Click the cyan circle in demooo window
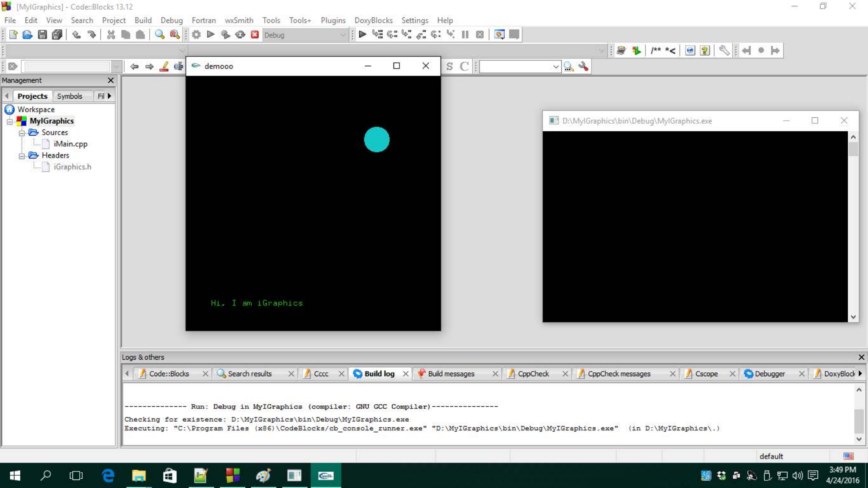Screen dimensions: 868x488 (x=377, y=139)
